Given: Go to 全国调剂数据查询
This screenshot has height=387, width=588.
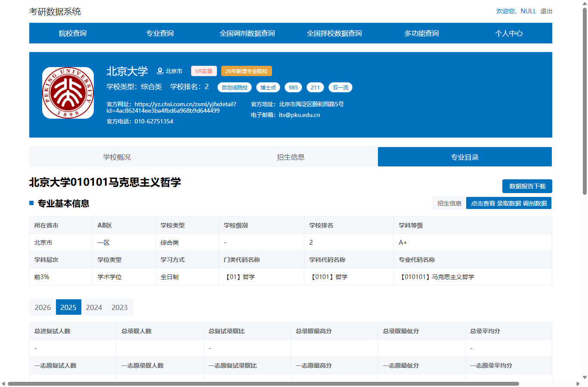Looking at the screenshot, I should [x=247, y=33].
